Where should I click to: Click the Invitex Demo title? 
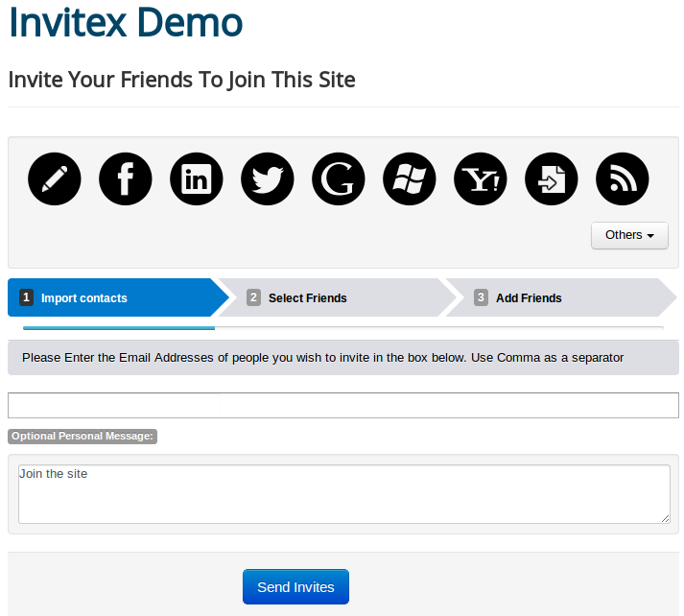click(x=126, y=22)
